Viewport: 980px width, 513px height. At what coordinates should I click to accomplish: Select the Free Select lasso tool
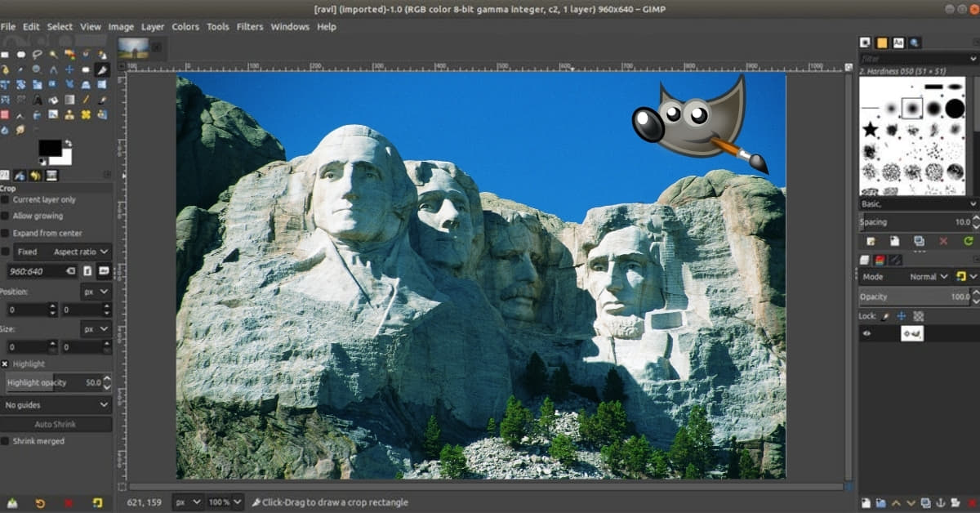pyautogui.click(x=37, y=55)
